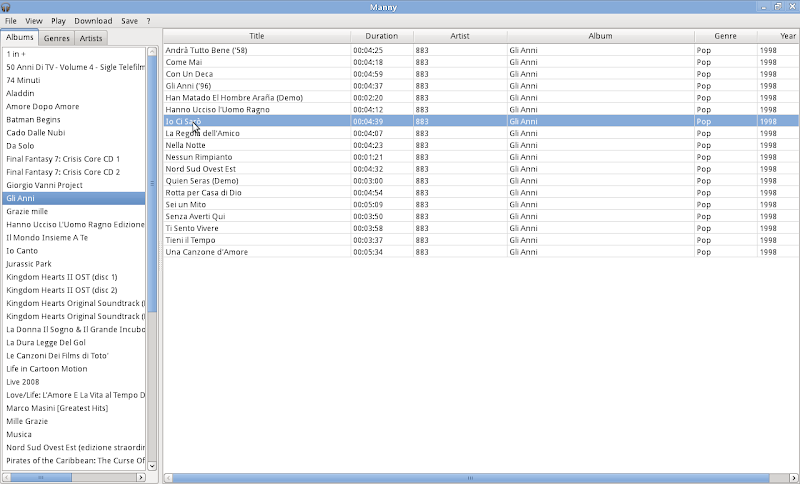Select track 'Nessun Rimpianto'

[x=199, y=157]
